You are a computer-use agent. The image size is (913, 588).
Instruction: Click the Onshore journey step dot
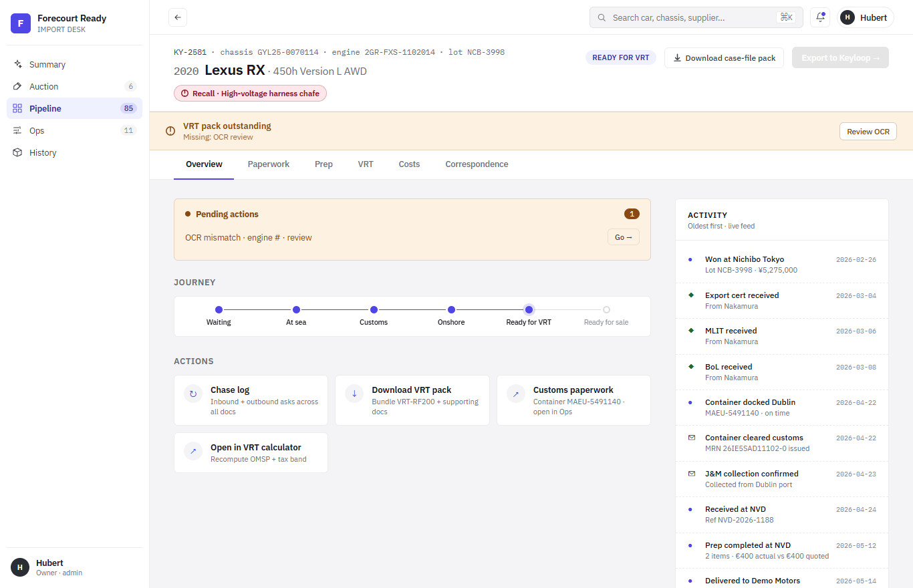pyautogui.click(x=451, y=309)
